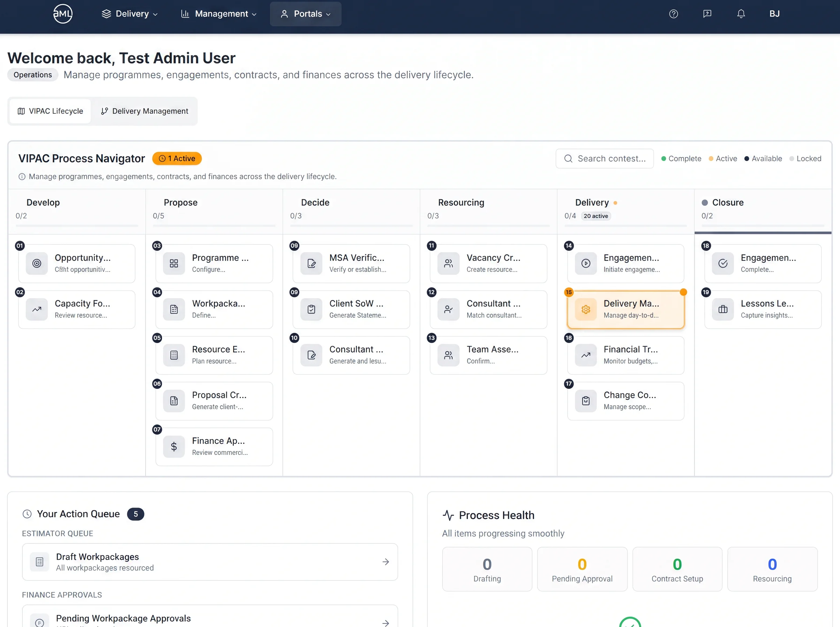Click the Pending Approval count tile
Screen dimensions: 840x627
[582, 569]
